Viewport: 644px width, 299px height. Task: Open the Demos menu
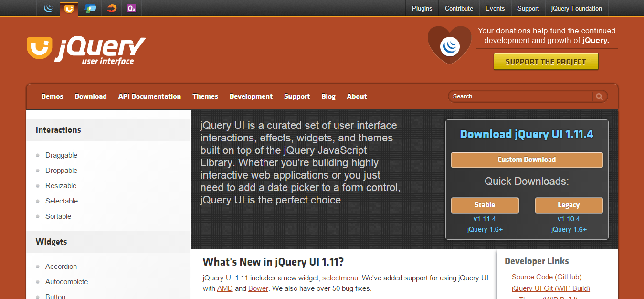tap(52, 96)
